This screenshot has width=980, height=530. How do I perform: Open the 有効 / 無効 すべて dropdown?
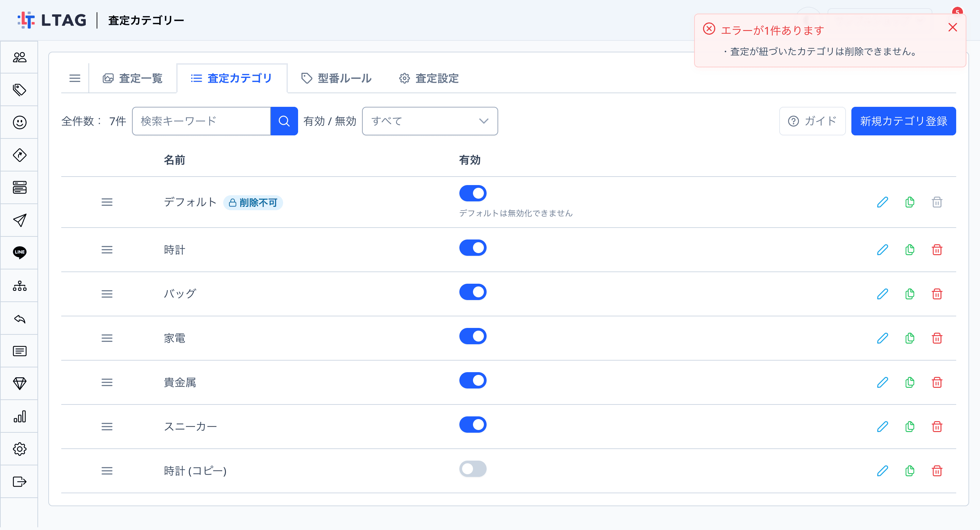[429, 121]
